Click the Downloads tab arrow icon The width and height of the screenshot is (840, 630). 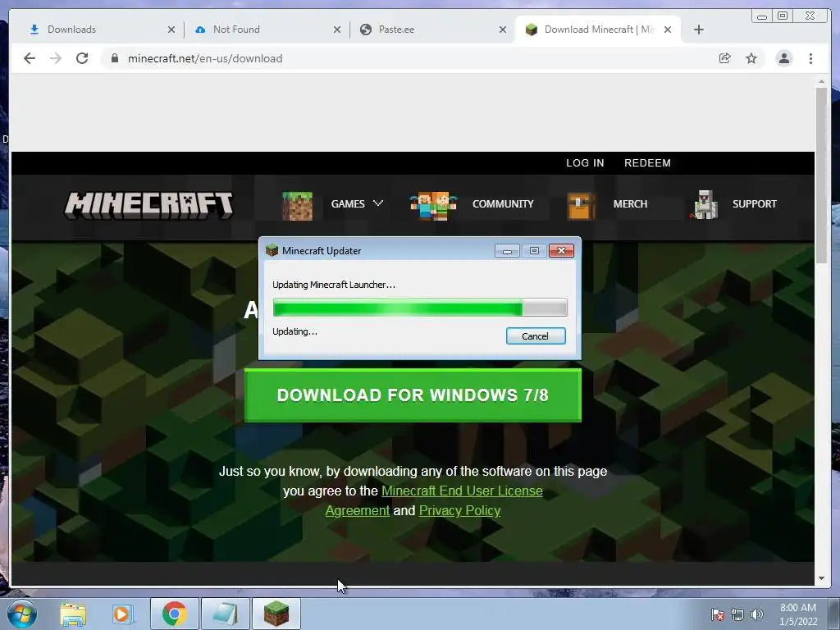tap(34, 30)
